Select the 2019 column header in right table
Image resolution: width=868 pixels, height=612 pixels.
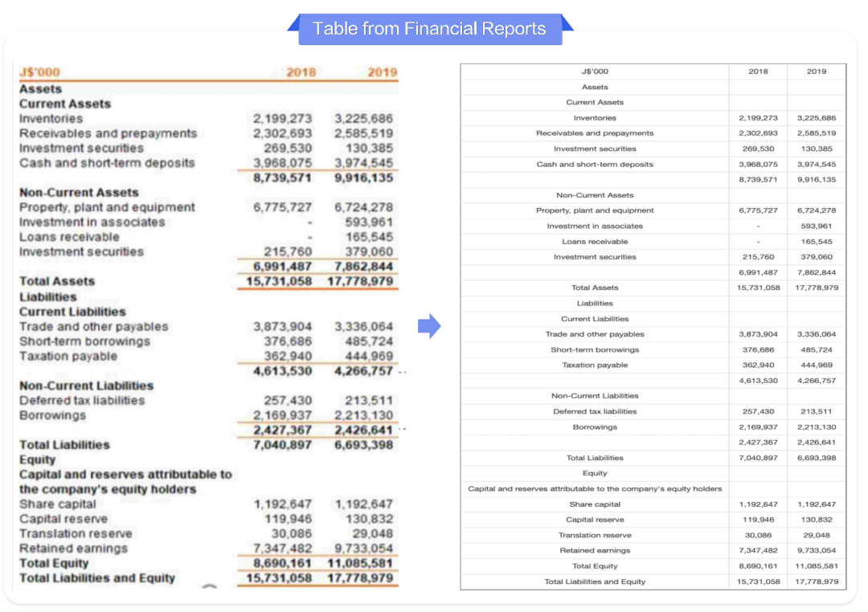pos(816,71)
